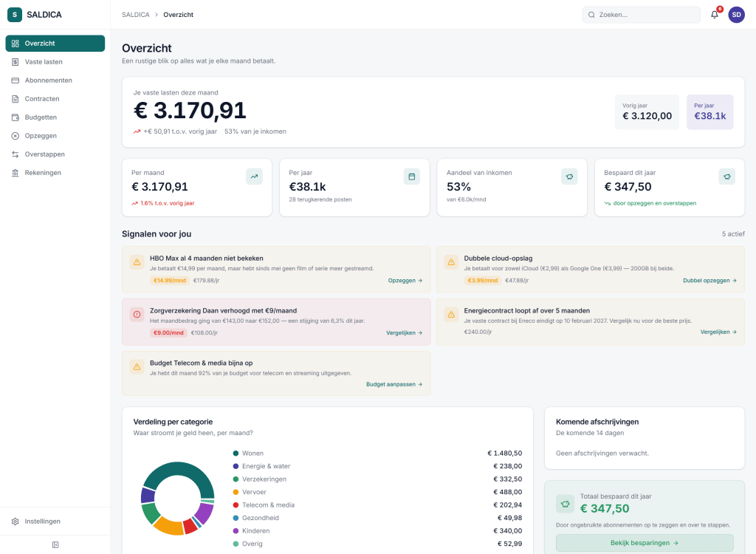Click the € 1.480,50 amount
756x554 pixels.
505,453
